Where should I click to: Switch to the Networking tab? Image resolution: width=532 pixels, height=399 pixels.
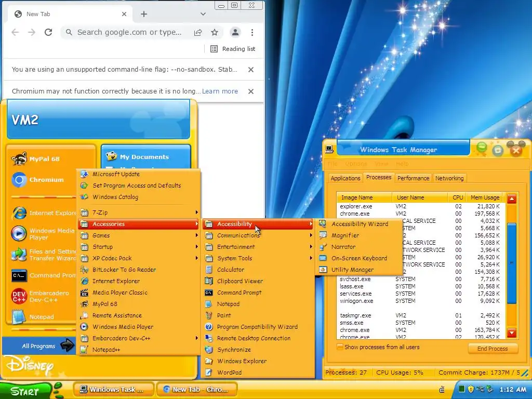pyautogui.click(x=449, y=178)
